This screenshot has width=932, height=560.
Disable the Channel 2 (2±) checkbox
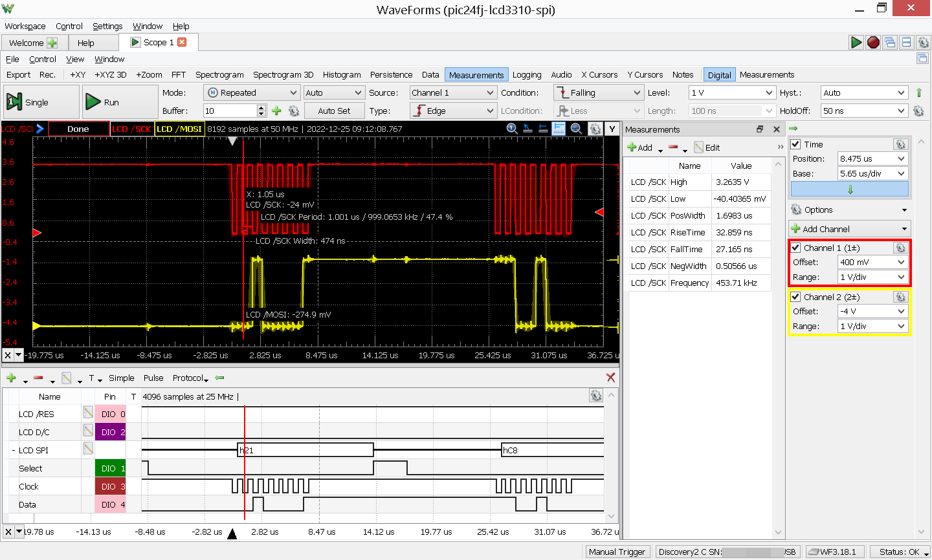pos(796,297)
